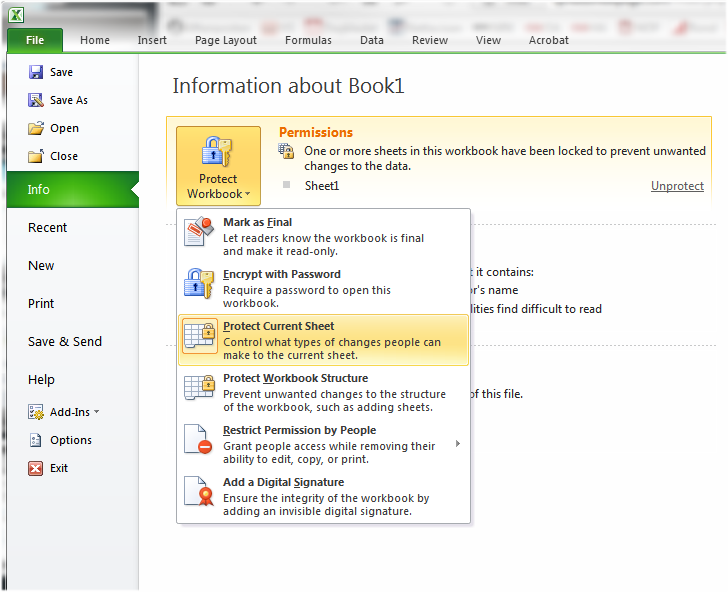Image resolution: width=728 pixels, height=592 pixels.
Task: Expand Restrict Permission by People submenu arrow
Action: tap(458, 443)
